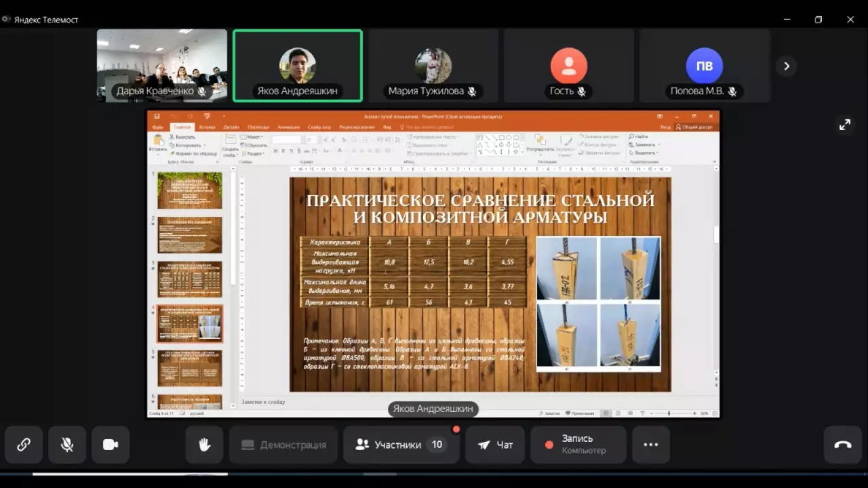Viewport: 868px width, 488px height.
Task: Expand the shared screen to fullscreen
Action: [844, 125]
